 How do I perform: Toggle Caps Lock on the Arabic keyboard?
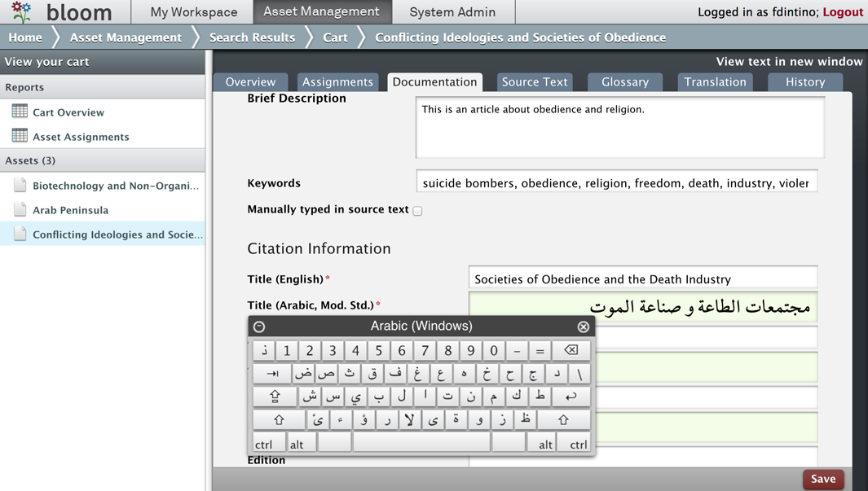tap(275, 397)
